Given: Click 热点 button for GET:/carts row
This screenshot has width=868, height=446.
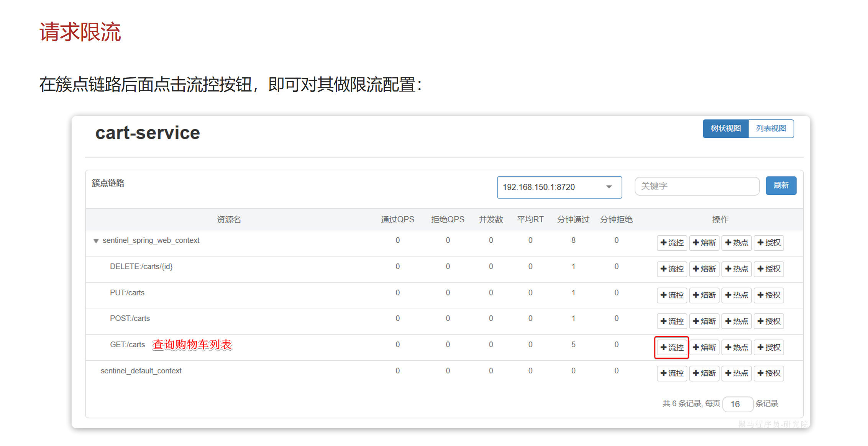Looking at the screenshot, I should coord(736,347).
